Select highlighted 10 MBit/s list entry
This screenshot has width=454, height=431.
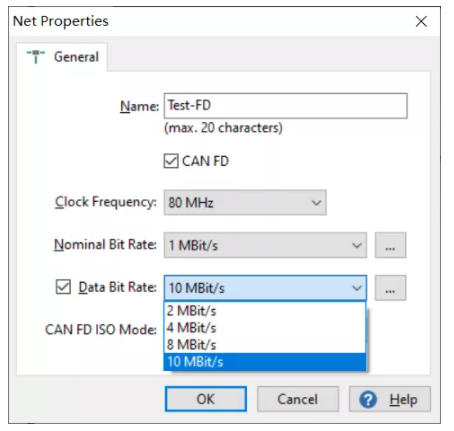click(x=265, y=362)
